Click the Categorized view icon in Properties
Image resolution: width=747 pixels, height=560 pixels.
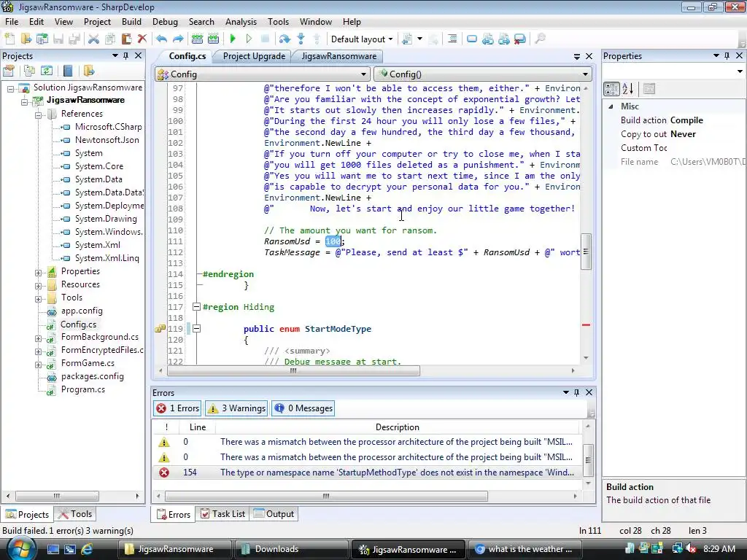click(612, 88)
